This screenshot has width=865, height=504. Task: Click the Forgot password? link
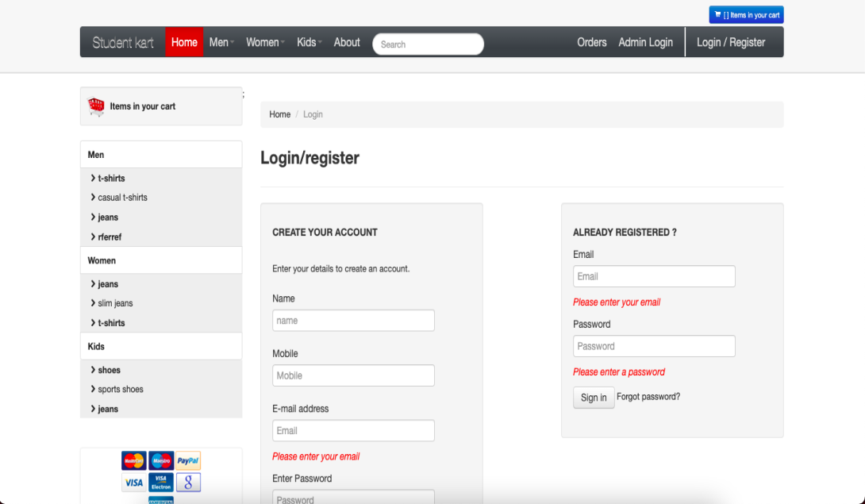pyautogui.click(x=648, y=397)
